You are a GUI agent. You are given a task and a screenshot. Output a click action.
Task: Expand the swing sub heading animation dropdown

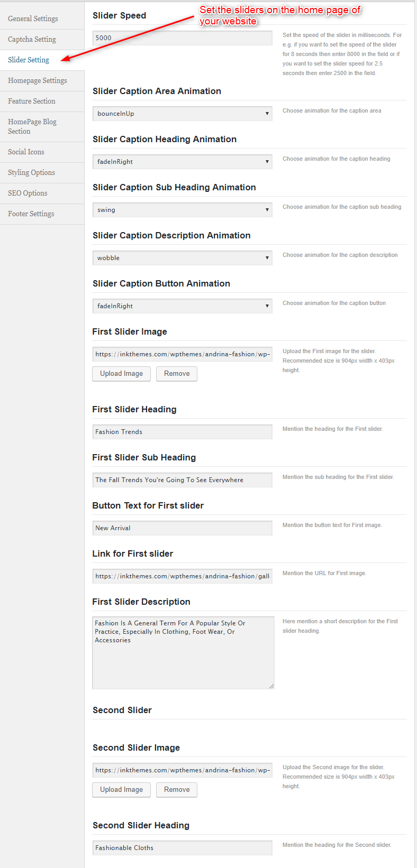coord(183,210)
